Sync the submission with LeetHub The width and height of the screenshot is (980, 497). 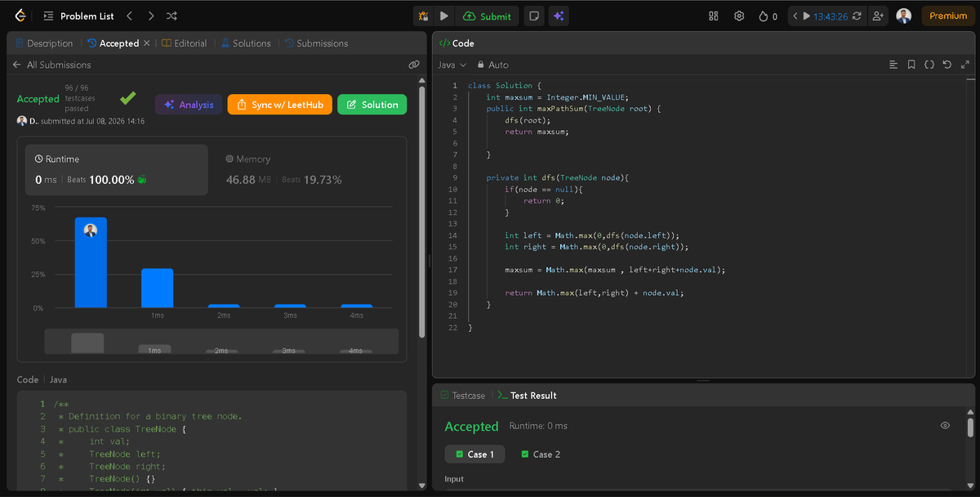click(280, 105)
